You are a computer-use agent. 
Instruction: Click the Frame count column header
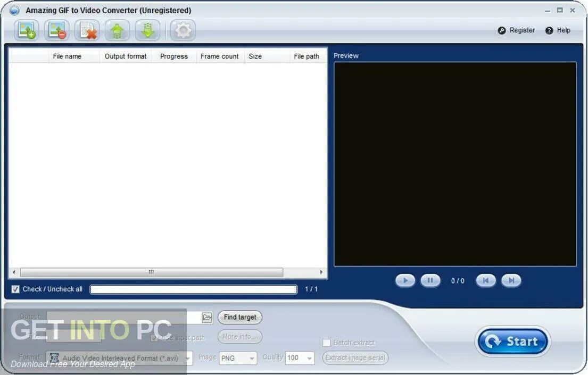(x=220, y=56)
